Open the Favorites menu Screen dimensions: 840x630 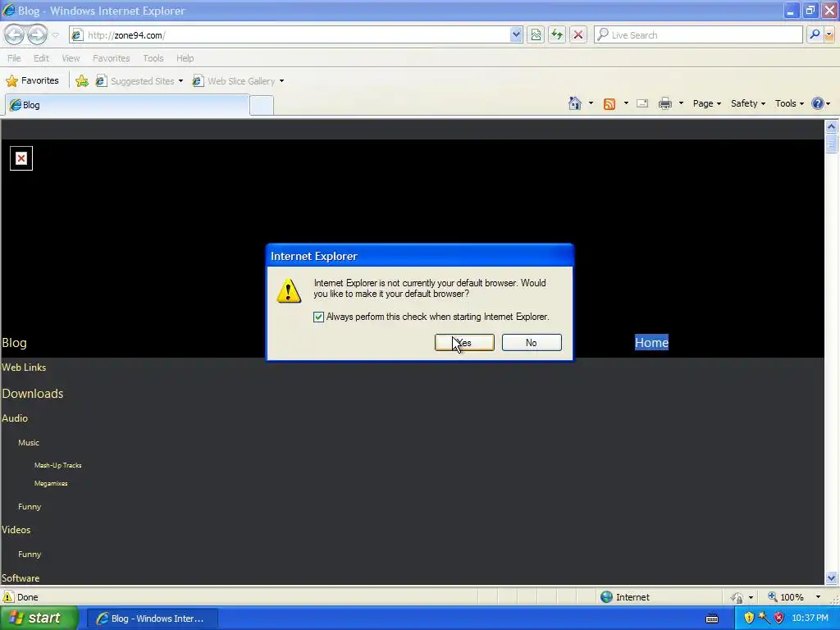click(111, 58)
